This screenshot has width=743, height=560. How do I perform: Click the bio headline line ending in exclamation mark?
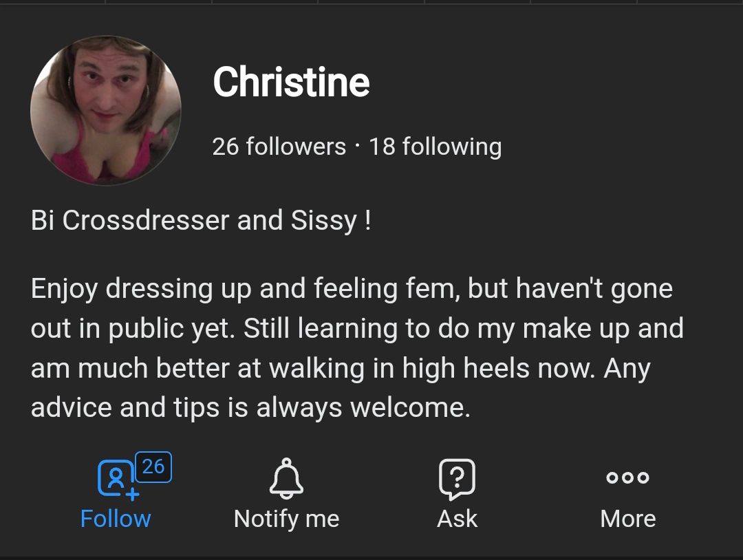[201, 221]
